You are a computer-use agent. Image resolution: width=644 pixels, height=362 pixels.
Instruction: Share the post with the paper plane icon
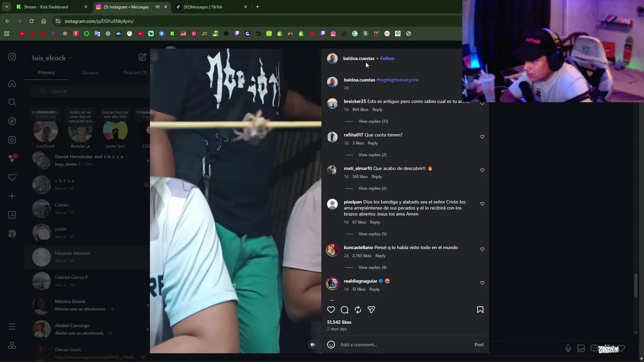tap(371, 310)
